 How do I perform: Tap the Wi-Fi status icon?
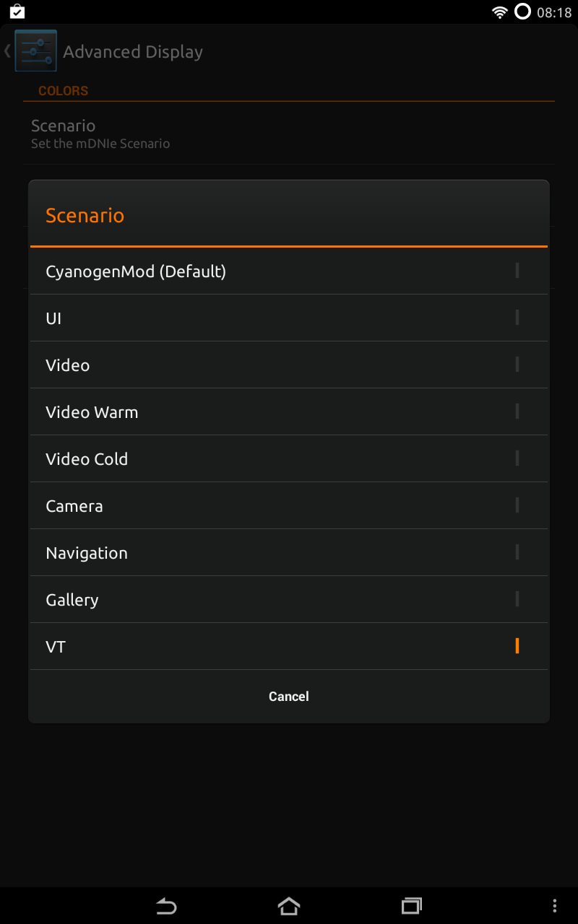tap(499, 12)
